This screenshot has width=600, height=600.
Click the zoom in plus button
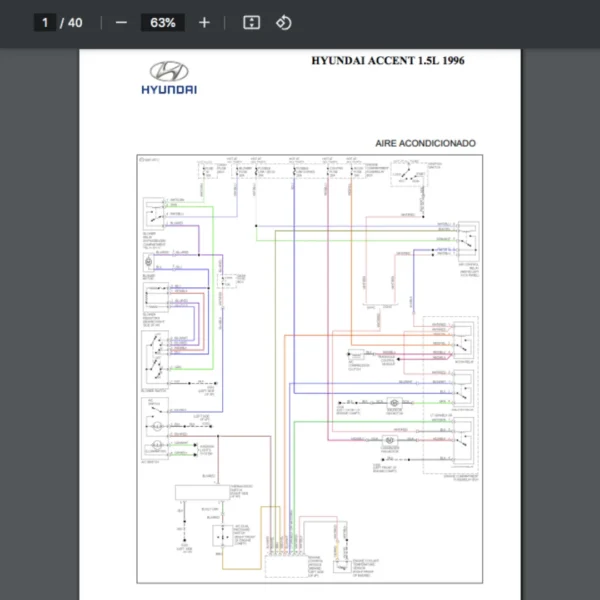204,22
